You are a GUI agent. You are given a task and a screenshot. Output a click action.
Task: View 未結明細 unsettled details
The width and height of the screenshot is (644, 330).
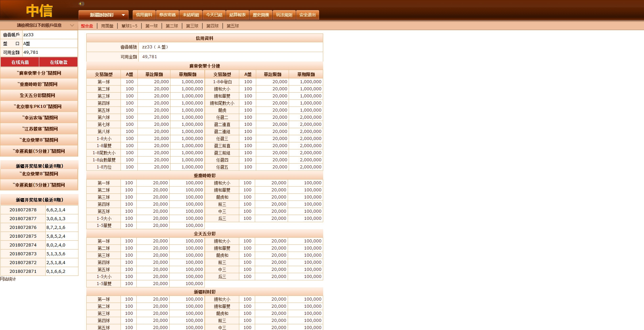191,15
